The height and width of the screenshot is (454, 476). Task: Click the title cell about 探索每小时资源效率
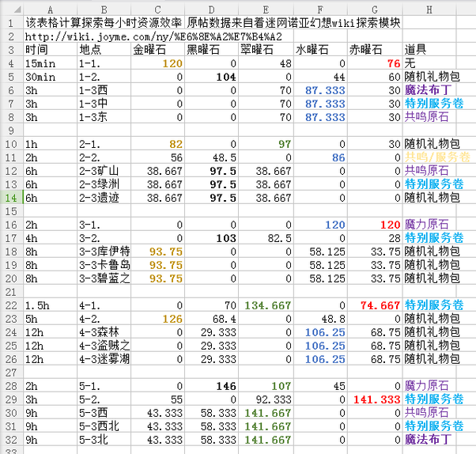pyautogui.click(x=104, y=23)
